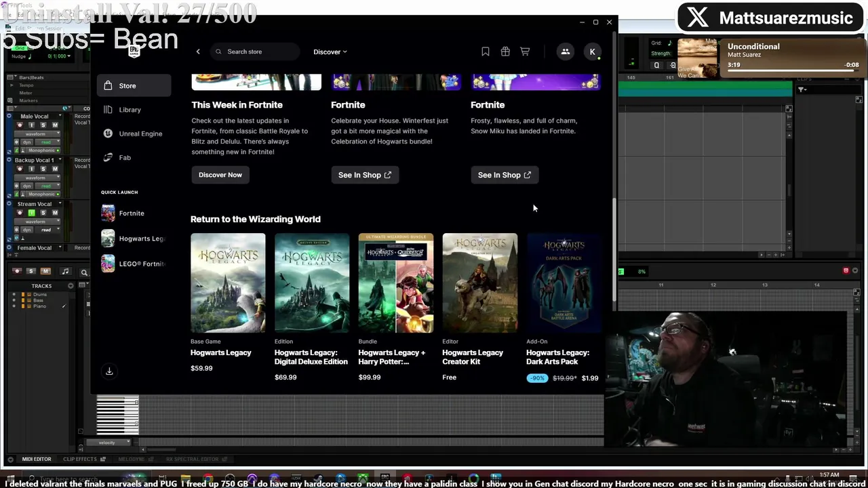Toggle input monitoring on Male Vocal
Viewport: 868px width, 488px height.
pos(31,125)
